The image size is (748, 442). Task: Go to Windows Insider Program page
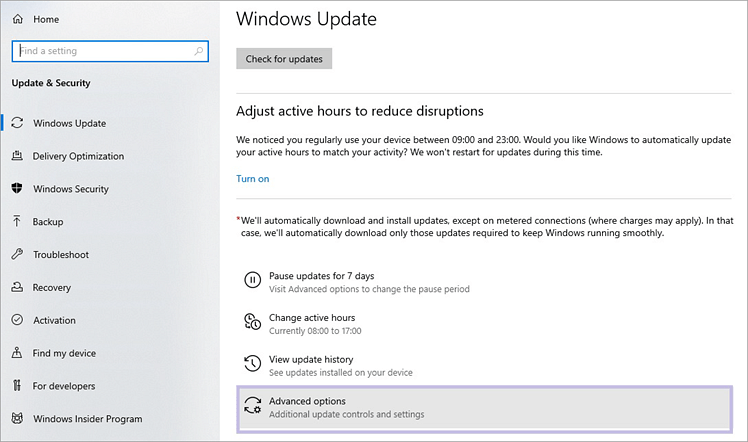[x=87, y=419]
